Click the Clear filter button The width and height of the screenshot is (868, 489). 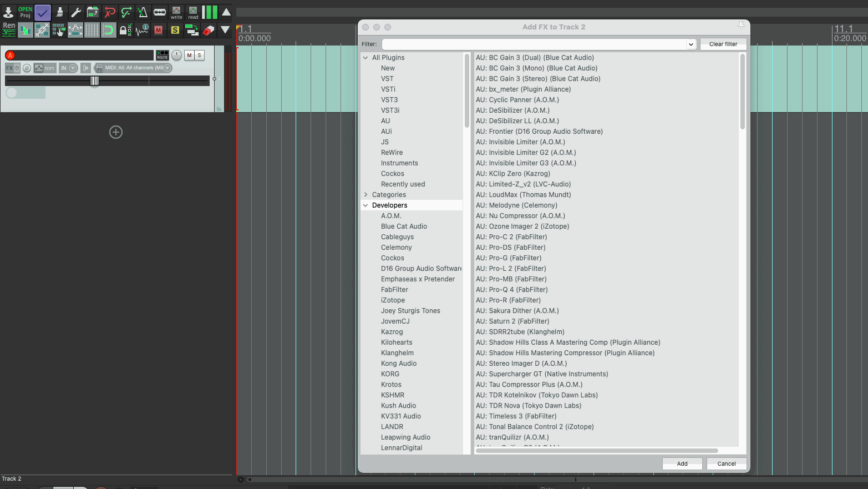(x=723, y=44)
